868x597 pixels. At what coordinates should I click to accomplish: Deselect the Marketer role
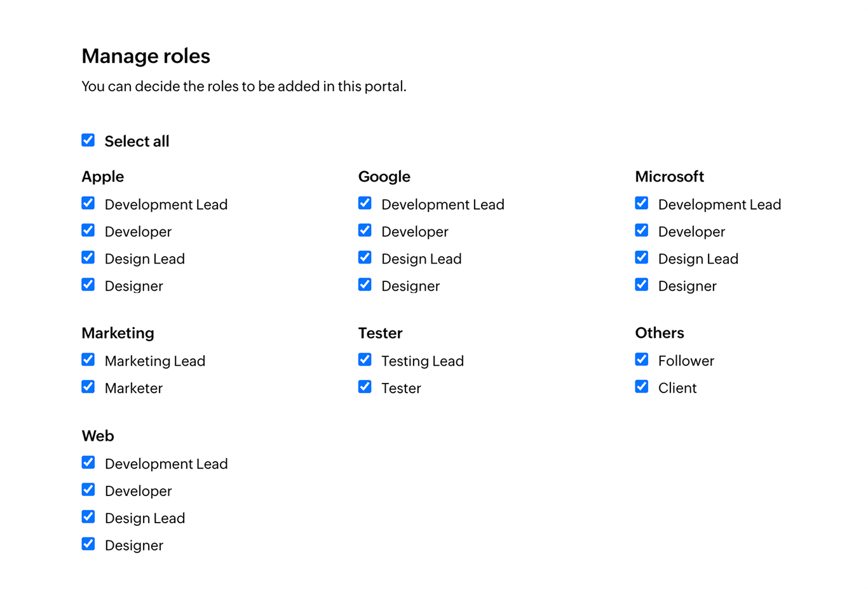(88, 387)
